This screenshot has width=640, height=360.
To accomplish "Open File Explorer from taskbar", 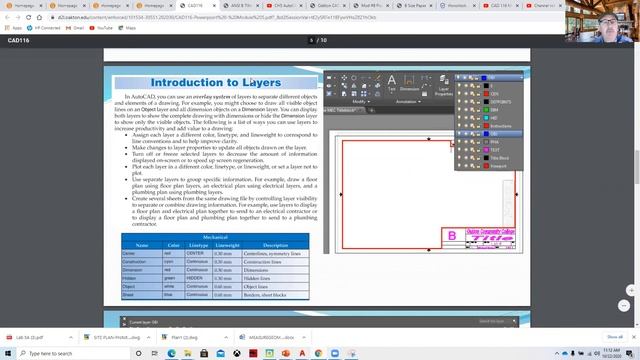I will click(188, 353).
